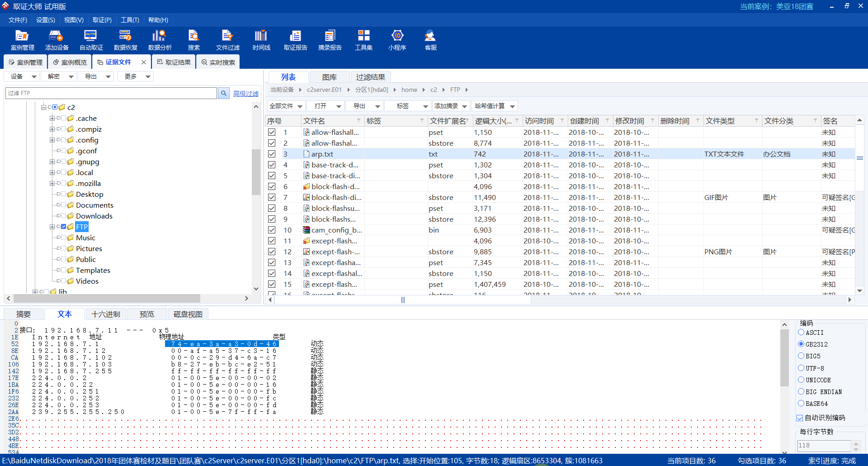The image size is (868, 466).
Task: Click the 每行字节数 value field
Action: tap(824, 446)
